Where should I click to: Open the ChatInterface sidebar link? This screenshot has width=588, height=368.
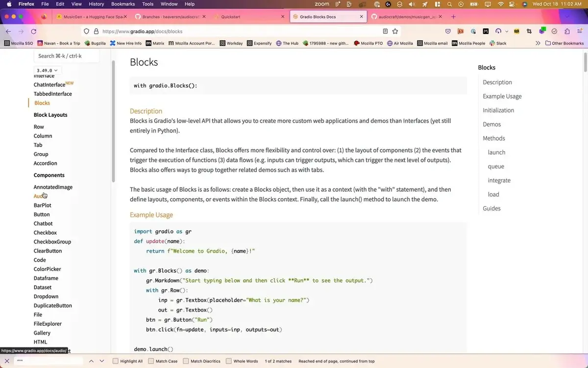[x=49, y=84]
